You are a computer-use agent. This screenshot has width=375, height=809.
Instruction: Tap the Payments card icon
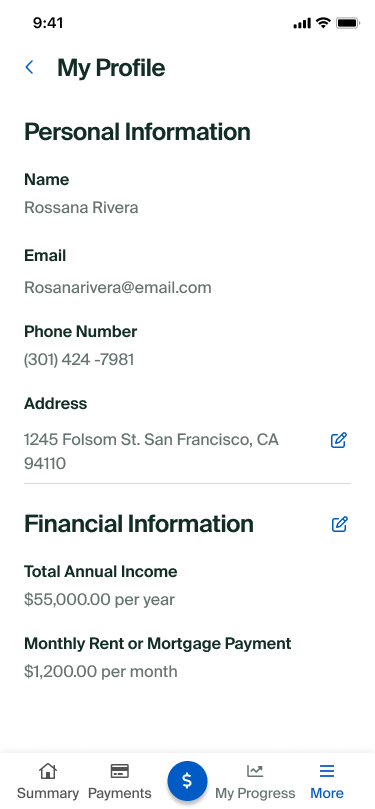120,771
